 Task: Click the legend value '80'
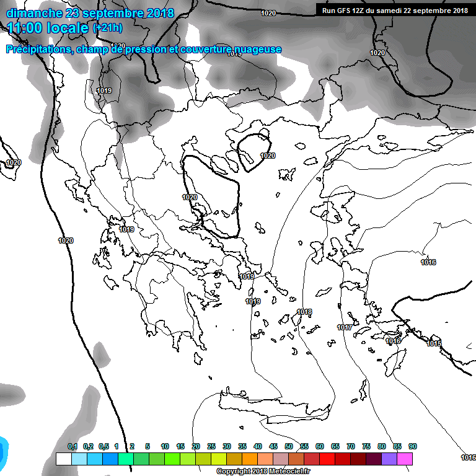coord(382,446)
